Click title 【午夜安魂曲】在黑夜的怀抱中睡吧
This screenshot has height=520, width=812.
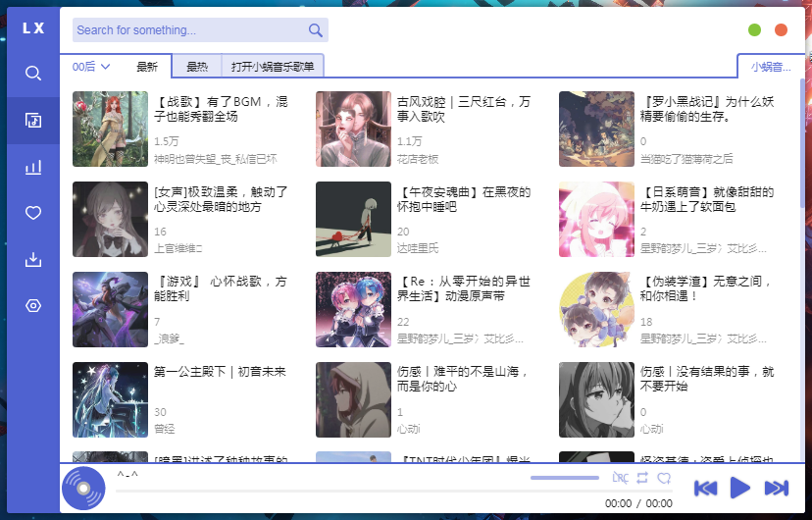(x=464, y=199)
